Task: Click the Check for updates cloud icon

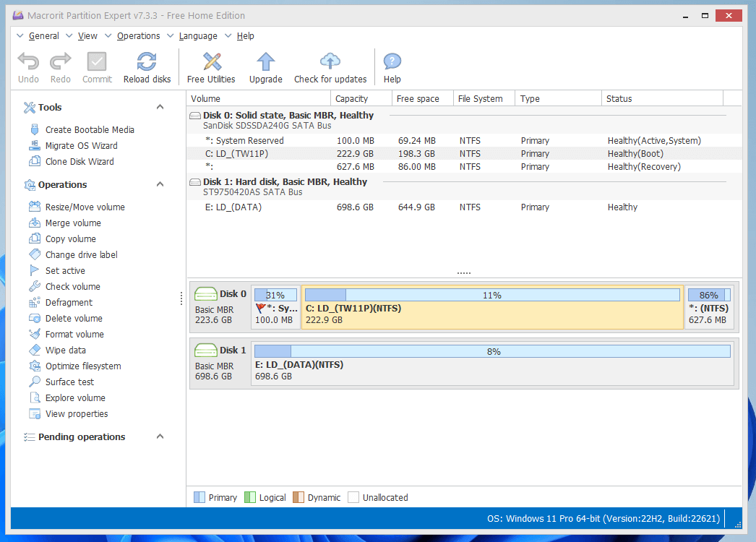Action: [330, 62]
